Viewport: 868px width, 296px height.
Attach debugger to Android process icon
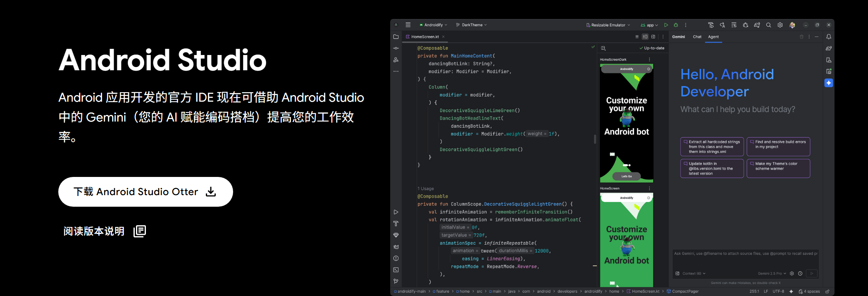tap(746, 25)
